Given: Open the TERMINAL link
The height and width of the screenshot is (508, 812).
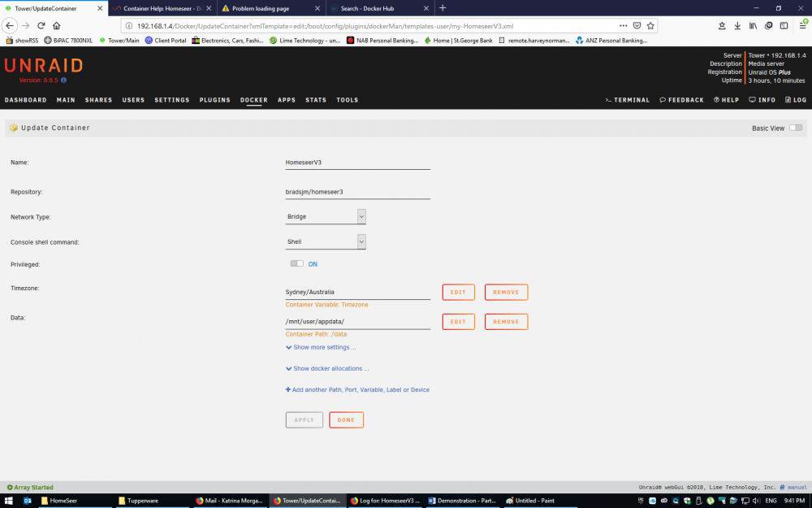Looking at the screenshot, I should [627, 99].
